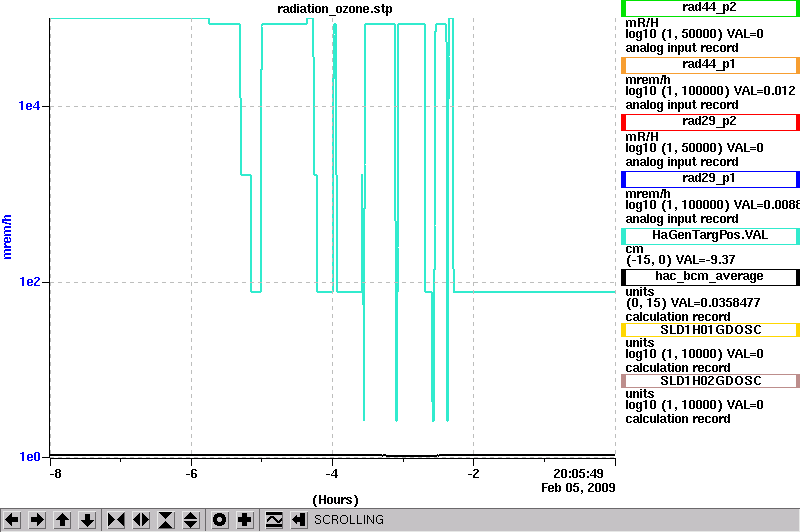Screen dimensions: 800x532
Task: Select the SLD1H02GDOSC legend entry
Action: coord(710,381)
